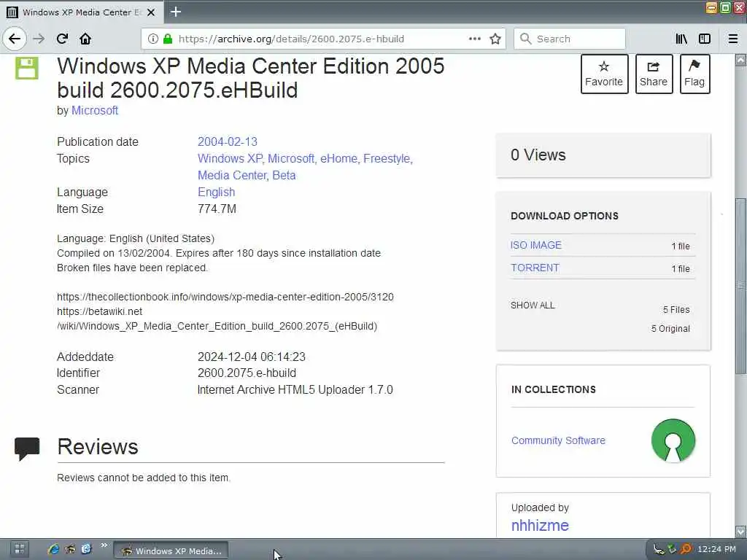Open the Community Software collection link
Image resolution: width=747 pixels, height=560 pixels.
coord(558,440)
